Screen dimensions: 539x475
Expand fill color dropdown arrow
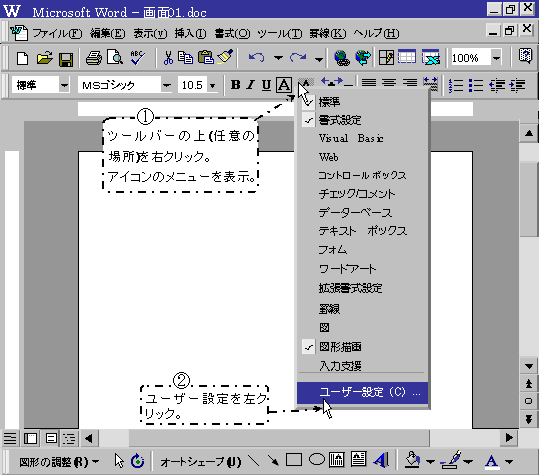pos(430,461)
